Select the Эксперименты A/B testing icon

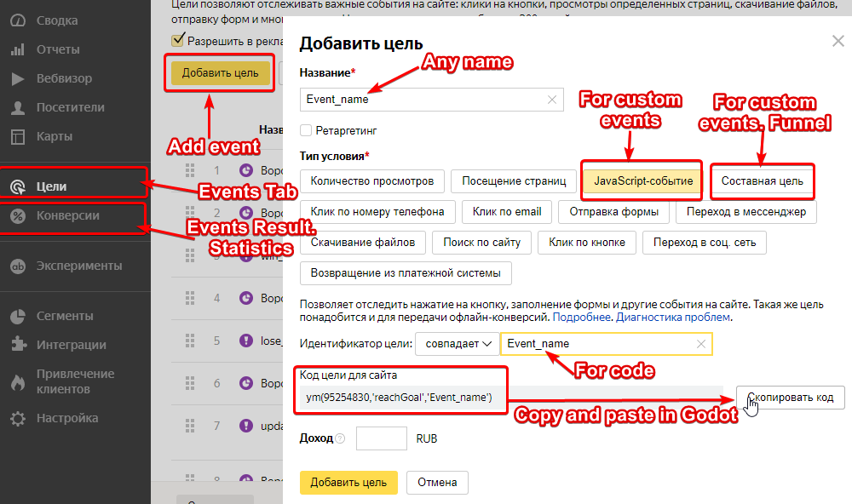[x=17, y=265]
